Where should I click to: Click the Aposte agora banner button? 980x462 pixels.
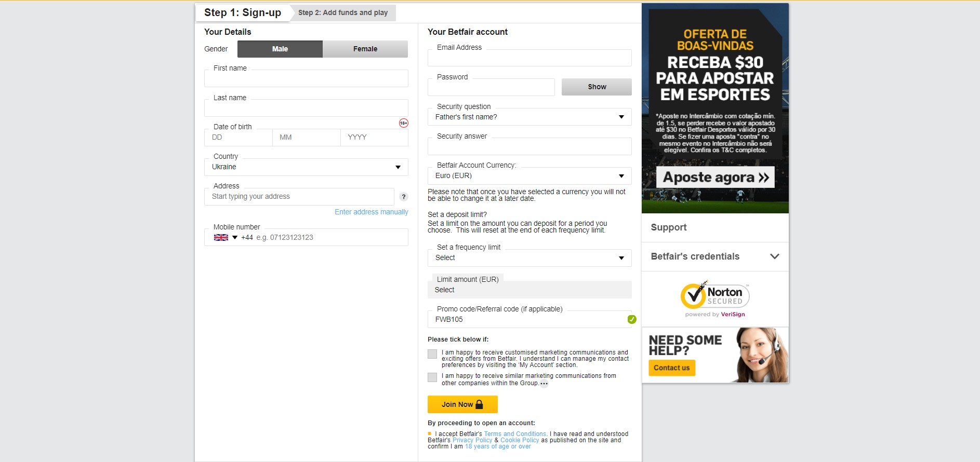point(716,177)
